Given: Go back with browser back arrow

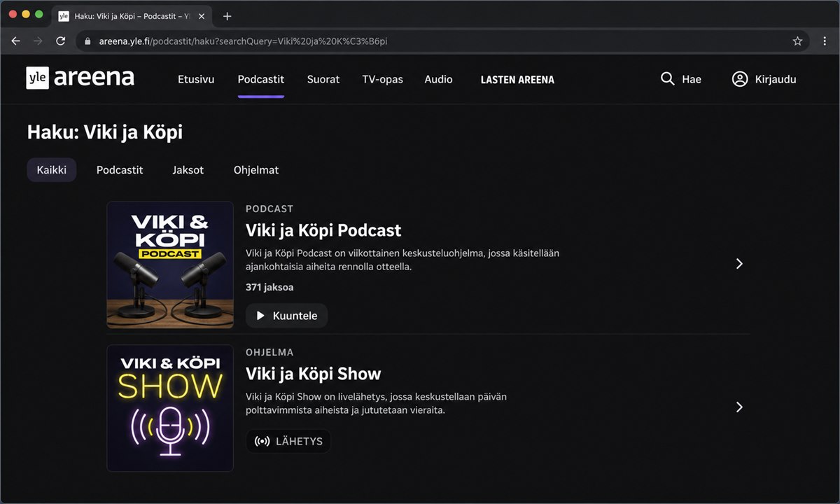Looking at the screenshot, I should (15, 41).
